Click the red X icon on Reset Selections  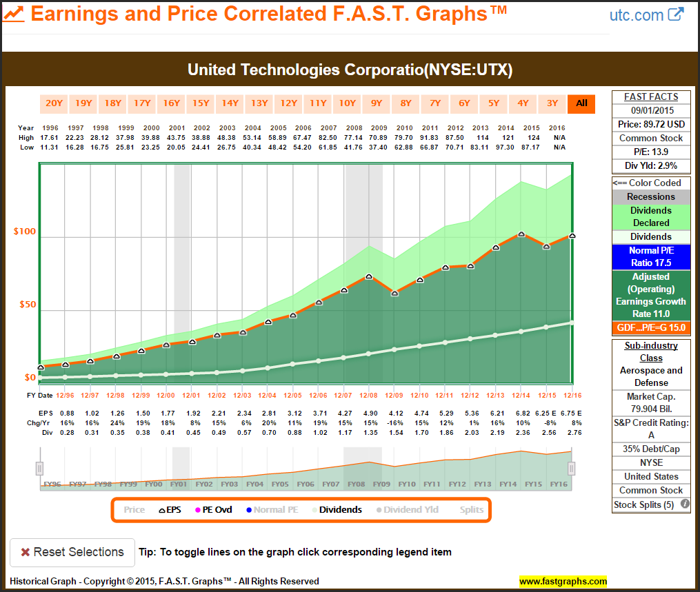point(25,552)
